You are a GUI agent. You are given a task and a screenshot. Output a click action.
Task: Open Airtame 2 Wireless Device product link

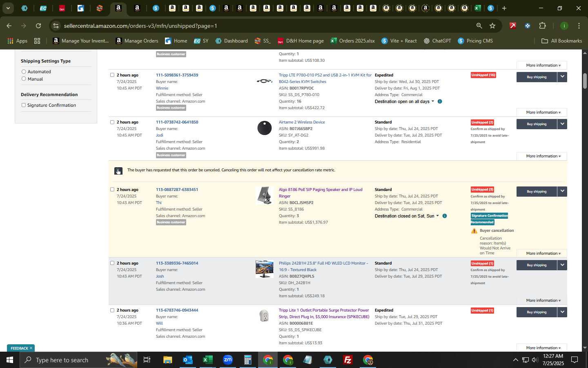pos(302,122)
